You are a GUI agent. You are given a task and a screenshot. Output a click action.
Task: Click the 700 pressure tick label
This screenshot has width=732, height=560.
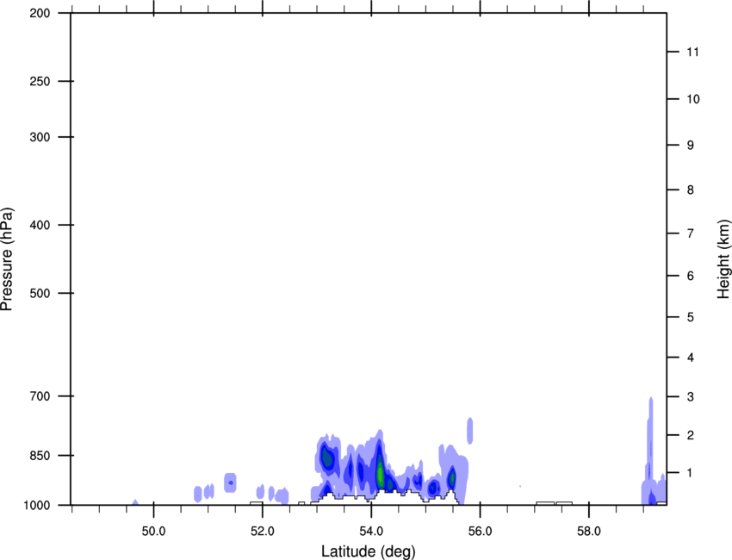pyautogui.click(x=40, y=396)
